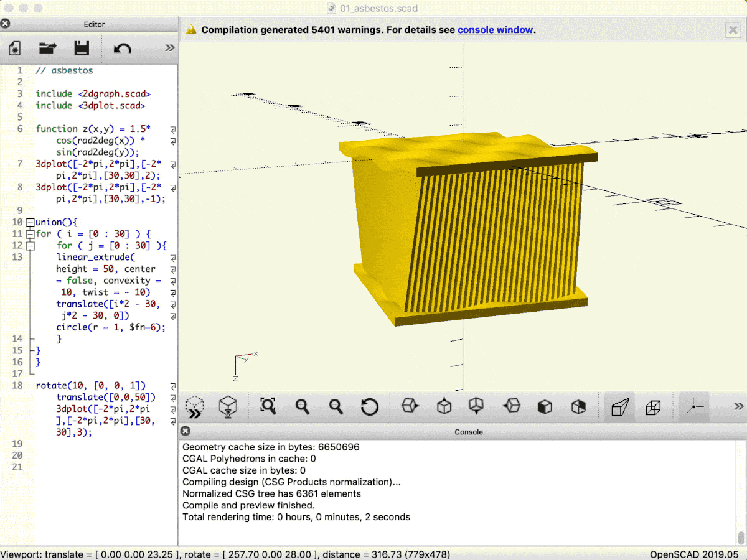The height and width of the screenshot is (560, 747).
Task: Open a file with the folder icon
Action: click(47, 49)
